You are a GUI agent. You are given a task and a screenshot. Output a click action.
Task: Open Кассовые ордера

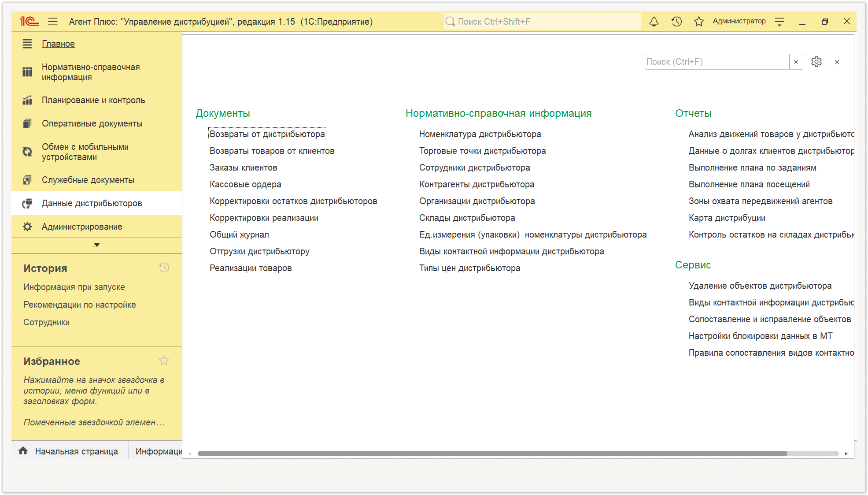coord(245,184)
